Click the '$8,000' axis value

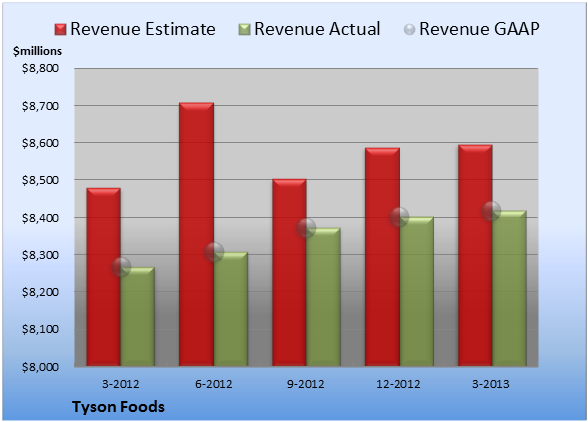point(40,367)
